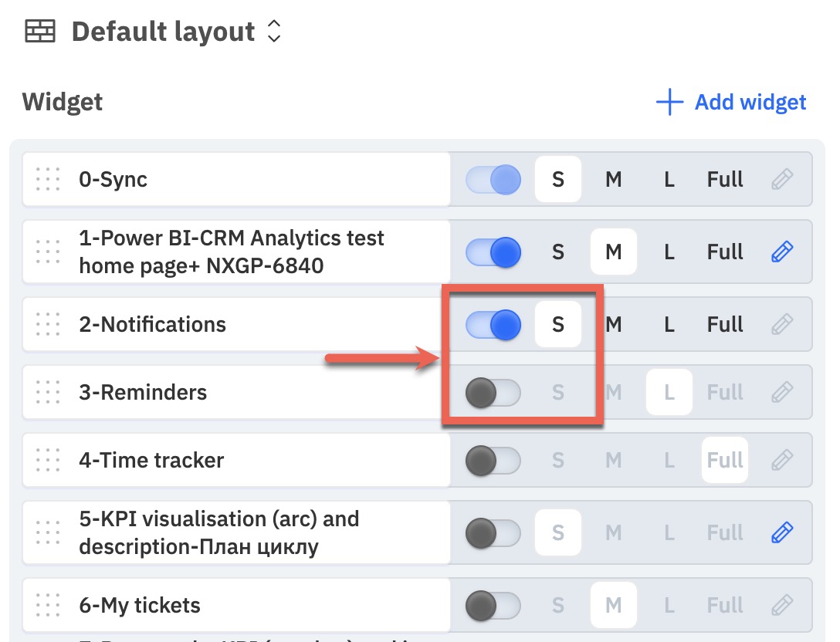The height and width of the screenshot is (642, 840).
Task: Set 2-Notifications widget size to Full
Action: 725,325
